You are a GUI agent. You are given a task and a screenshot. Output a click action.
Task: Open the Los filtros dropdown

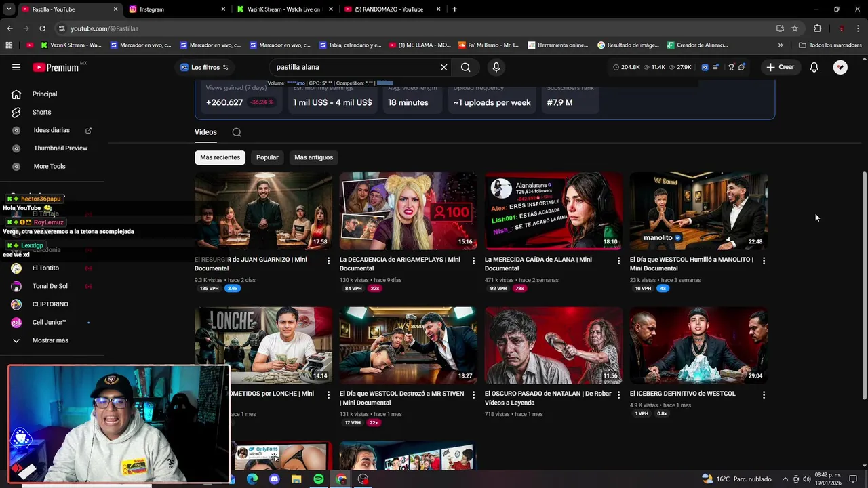(204, 67)
